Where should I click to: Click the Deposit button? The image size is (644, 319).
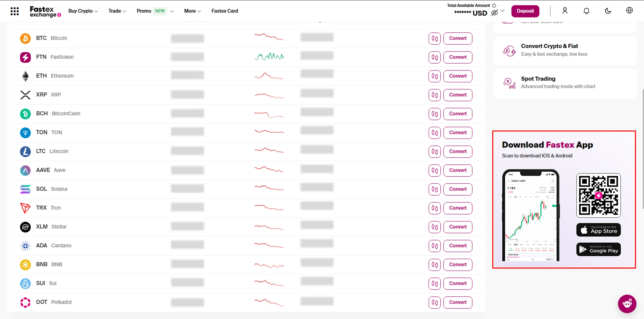point(525,11)
